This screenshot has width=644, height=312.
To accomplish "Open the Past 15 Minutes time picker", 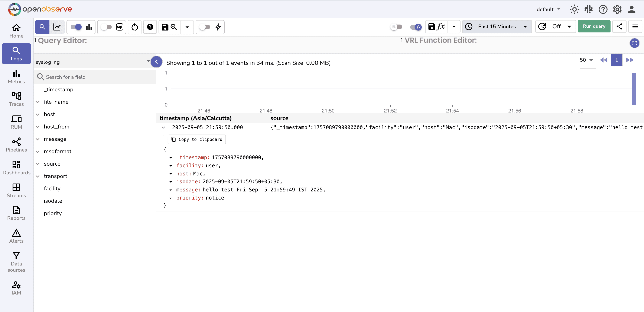I will pyautogui.click(x=497, y=26).
